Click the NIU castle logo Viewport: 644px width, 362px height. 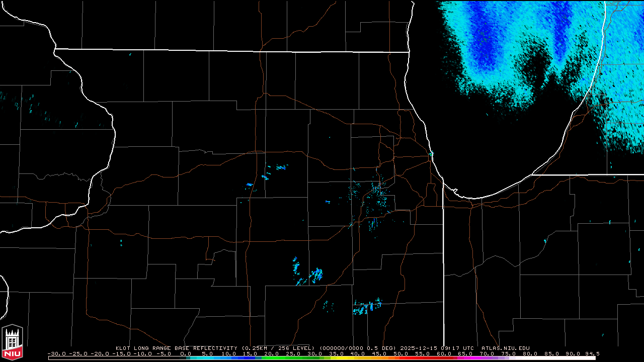(12, 341)
